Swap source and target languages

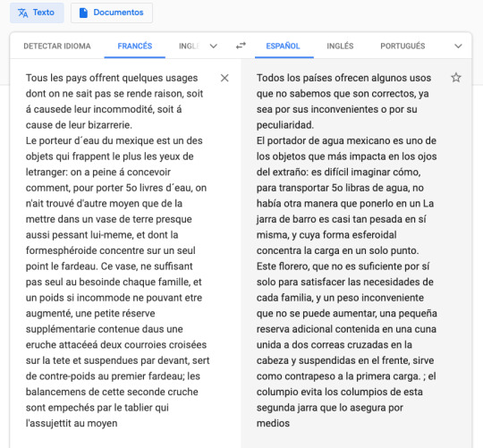coord(241,46)
